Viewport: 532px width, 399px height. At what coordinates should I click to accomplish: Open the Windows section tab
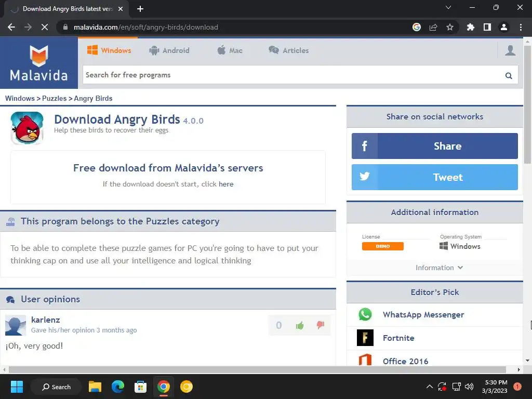click(109, 50)
